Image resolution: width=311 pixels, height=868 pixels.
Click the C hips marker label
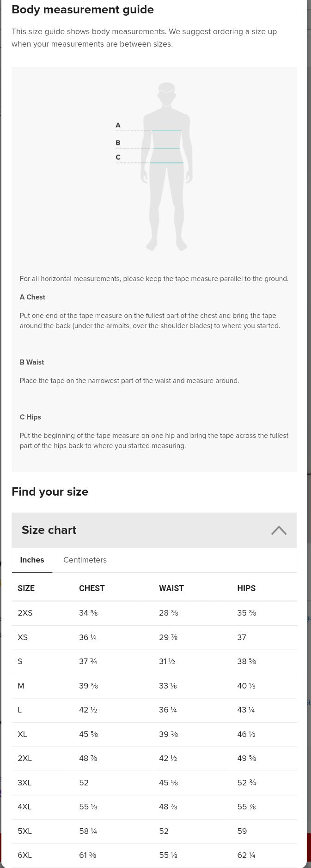coord(118,157)
